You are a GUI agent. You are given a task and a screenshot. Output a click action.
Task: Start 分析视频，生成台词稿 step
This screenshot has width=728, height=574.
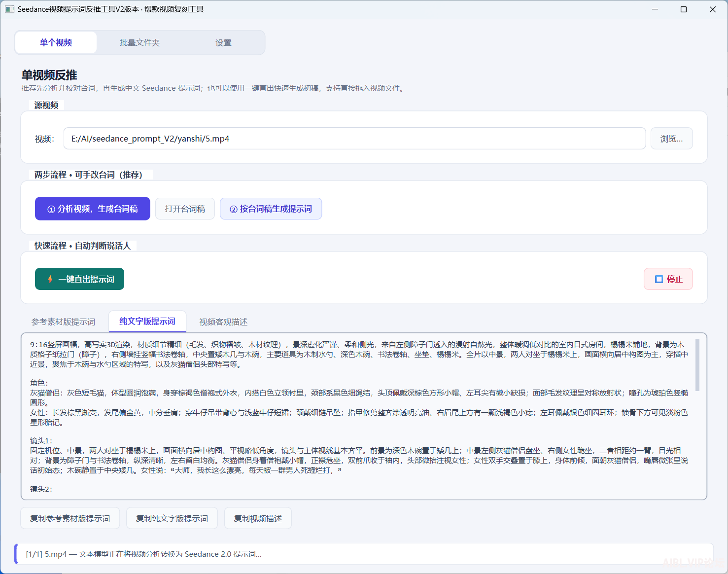[92, 209]
